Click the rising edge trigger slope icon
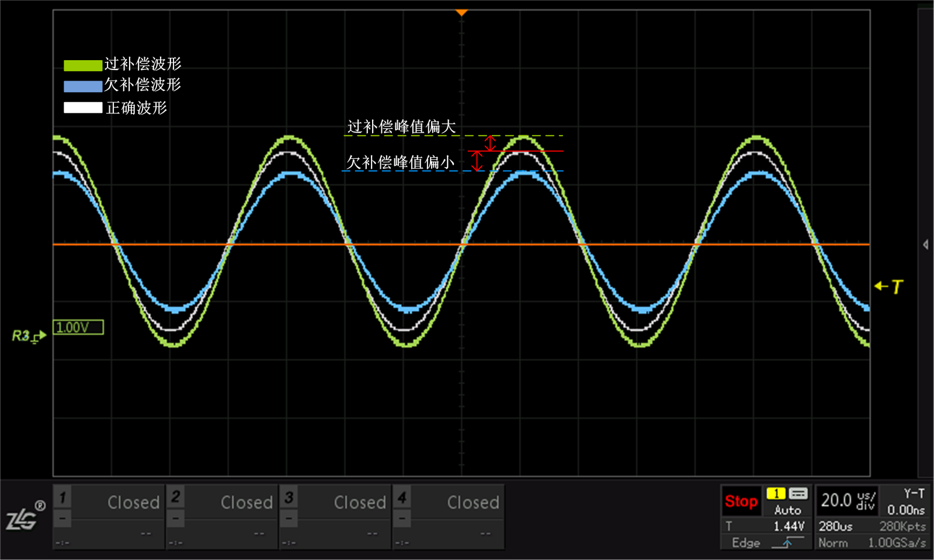This screenshot has height=560, width=934. click(x=787, y=542)
